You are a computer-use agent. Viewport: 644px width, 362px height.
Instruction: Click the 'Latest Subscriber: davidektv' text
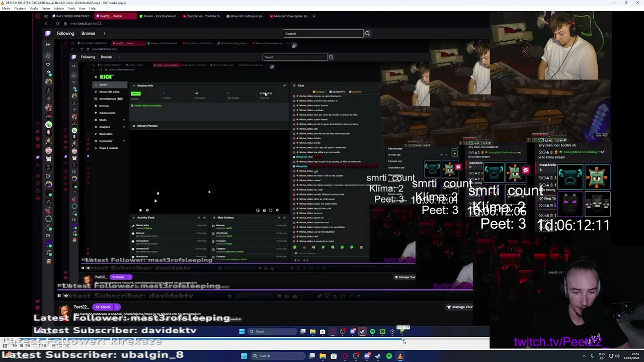coord(115,330)
